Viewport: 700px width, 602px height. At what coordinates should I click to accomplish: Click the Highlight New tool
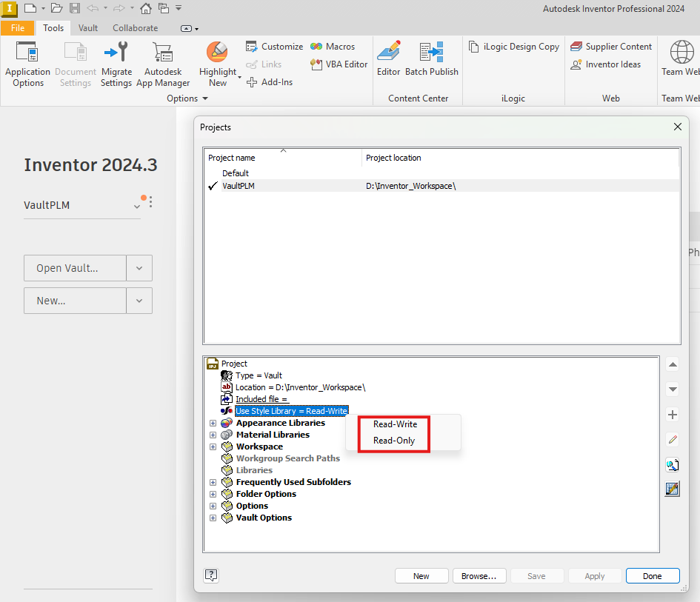[218, 64]
